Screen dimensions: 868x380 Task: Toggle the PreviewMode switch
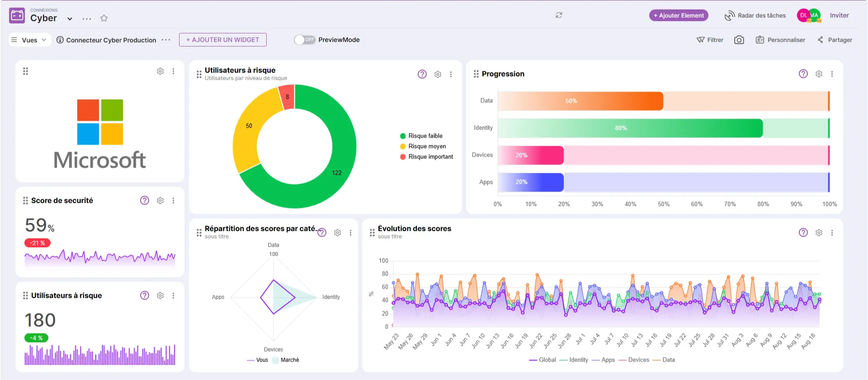coord(305,40)
